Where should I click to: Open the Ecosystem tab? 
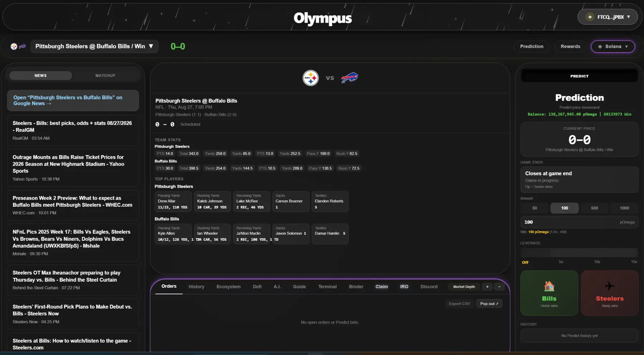pos(229,287)
